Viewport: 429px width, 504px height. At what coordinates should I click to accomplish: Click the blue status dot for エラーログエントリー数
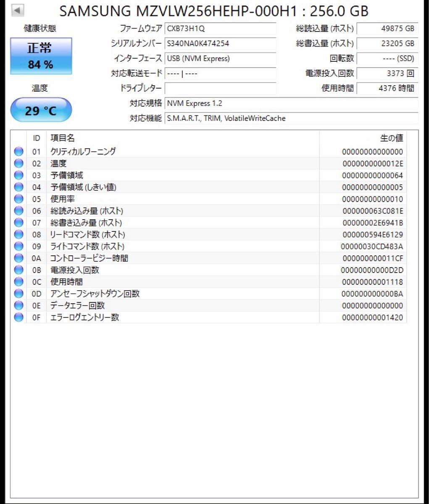click(18, 318)
